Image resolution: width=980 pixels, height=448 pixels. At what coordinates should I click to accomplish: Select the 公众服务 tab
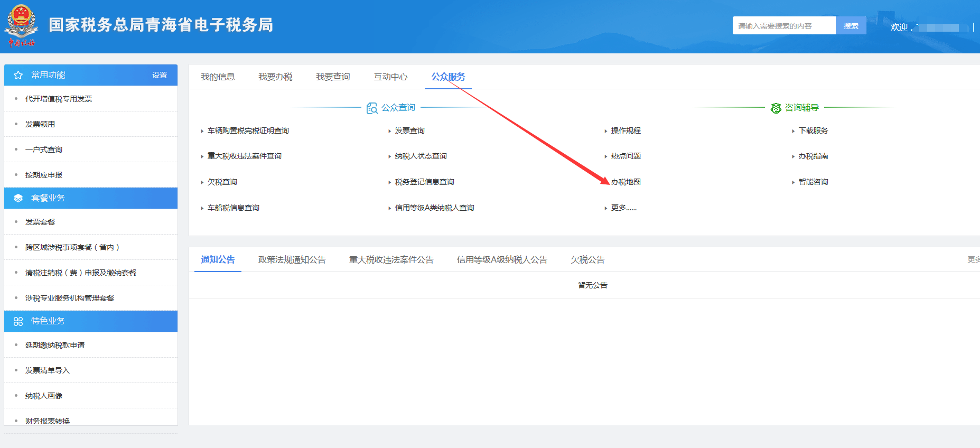click(448, 77)
